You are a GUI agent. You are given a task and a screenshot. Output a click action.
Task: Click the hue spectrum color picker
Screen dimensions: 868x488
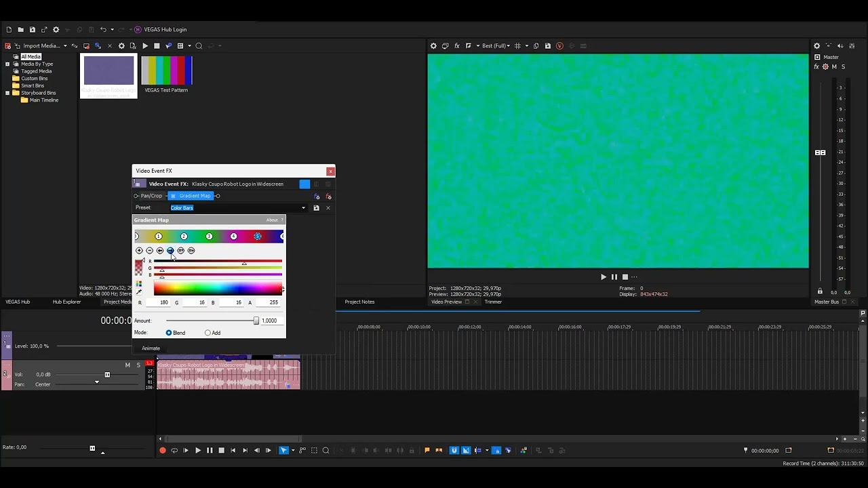tap(218, 289)
